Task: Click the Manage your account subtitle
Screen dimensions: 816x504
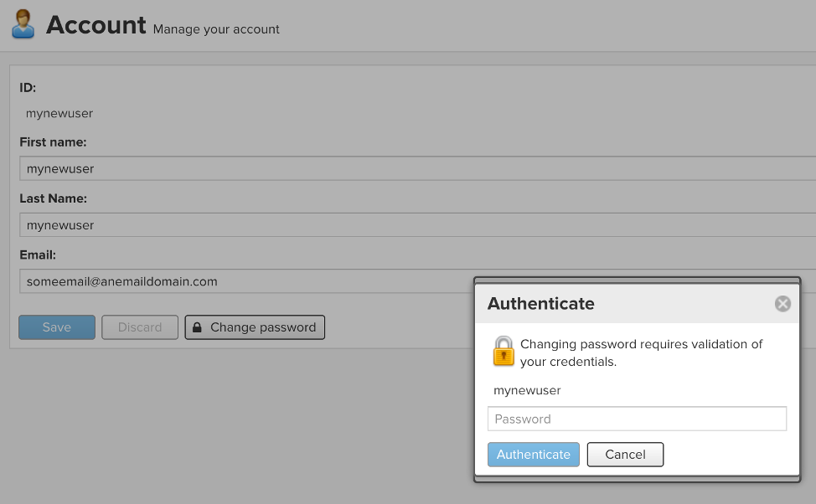Action: pyautogui.click(x=214, y=28)
